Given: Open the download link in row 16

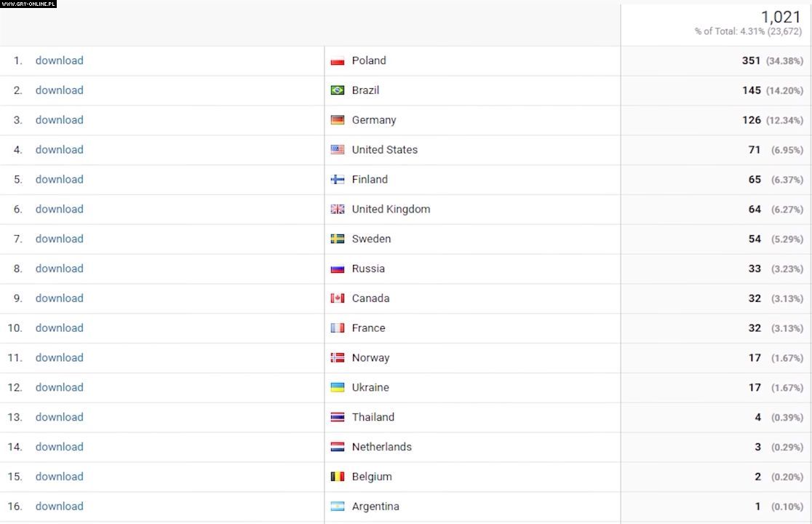Looking at the screenshot, I should pos(60,506).
